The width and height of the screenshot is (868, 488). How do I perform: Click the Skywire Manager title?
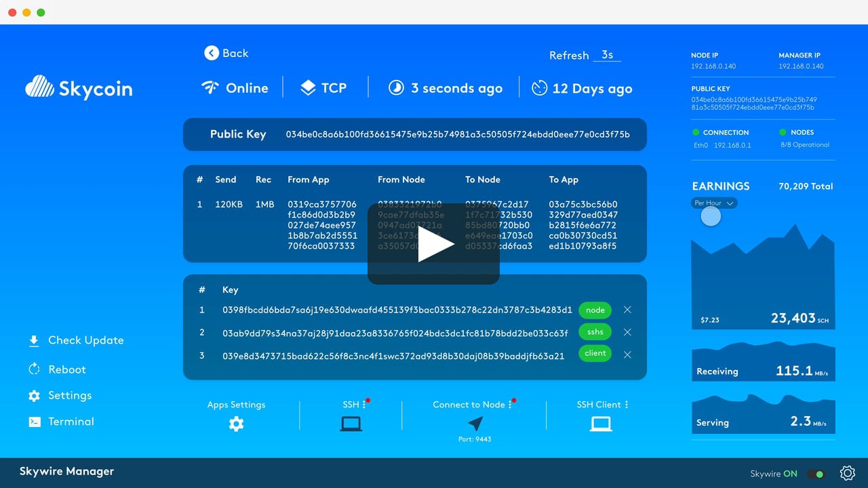point(66,471)
